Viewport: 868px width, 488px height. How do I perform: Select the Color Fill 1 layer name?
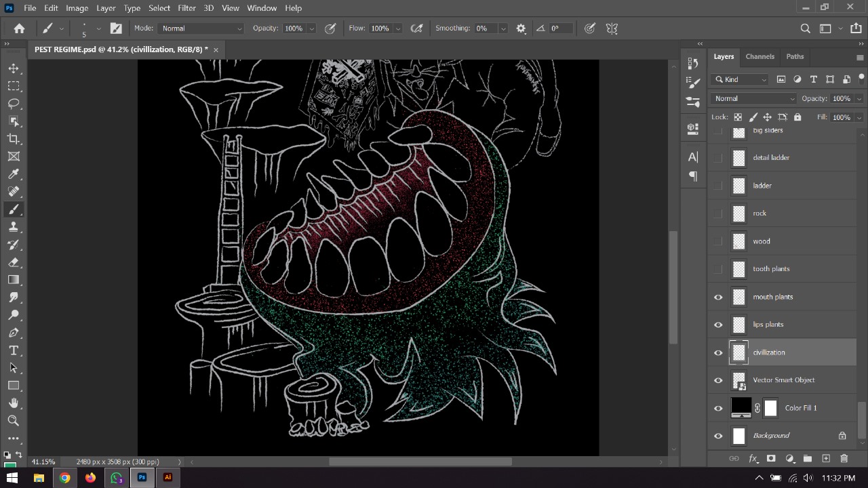tap(801, 408)
